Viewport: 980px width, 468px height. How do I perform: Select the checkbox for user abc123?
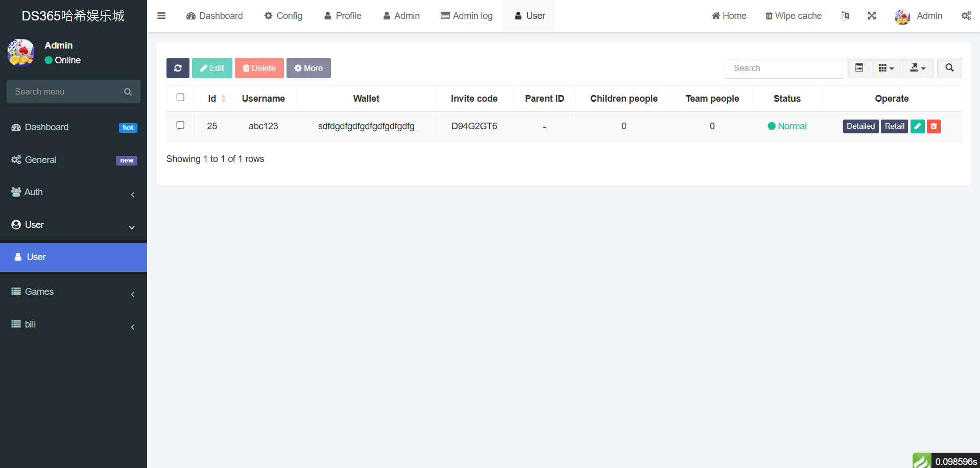coord(180,125)
